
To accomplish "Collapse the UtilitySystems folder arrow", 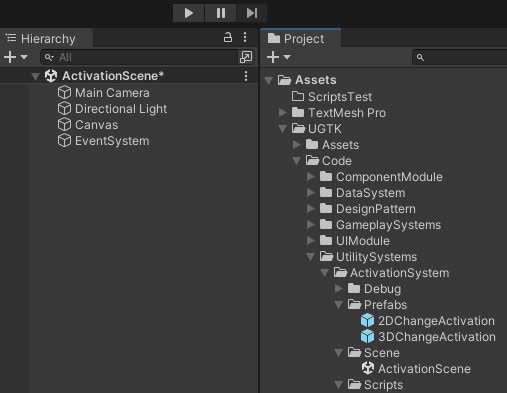I will tap(310, 257).
